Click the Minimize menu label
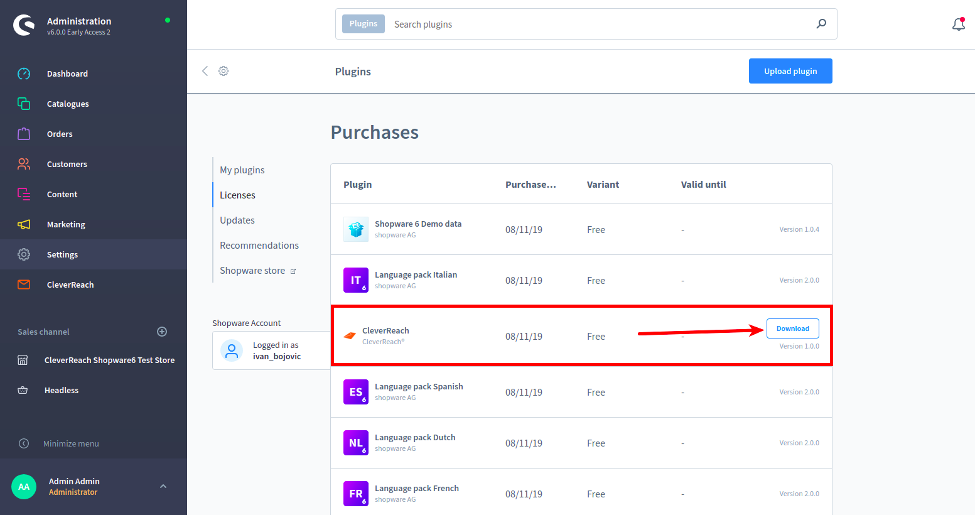 click(x=71, y=444)
